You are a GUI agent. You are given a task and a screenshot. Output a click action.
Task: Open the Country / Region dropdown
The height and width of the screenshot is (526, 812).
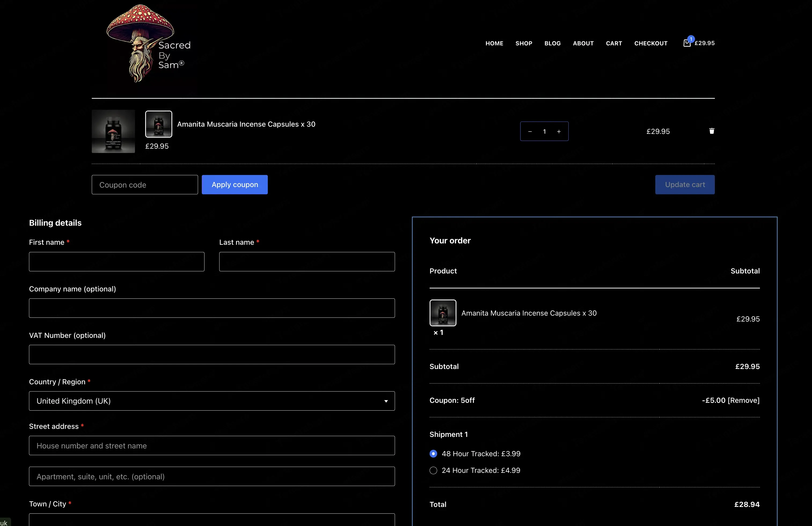pyautogui.click(x=212, y=401)
